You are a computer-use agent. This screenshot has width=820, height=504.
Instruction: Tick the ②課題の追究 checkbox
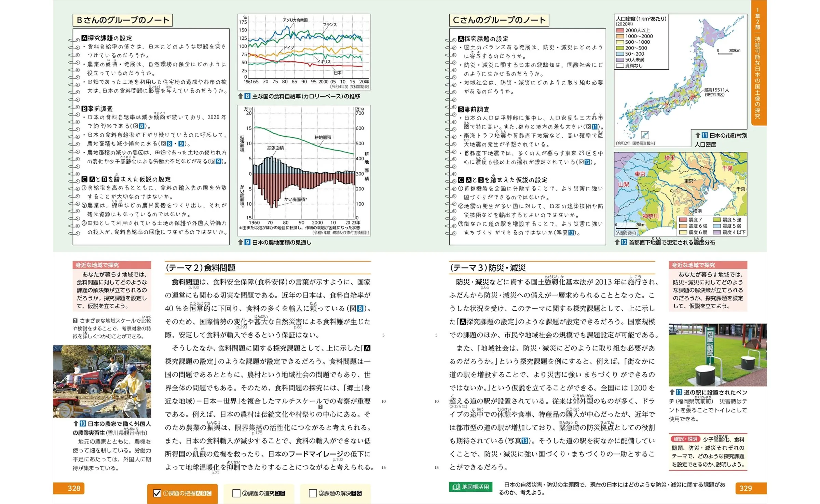[x=236, y=493]
